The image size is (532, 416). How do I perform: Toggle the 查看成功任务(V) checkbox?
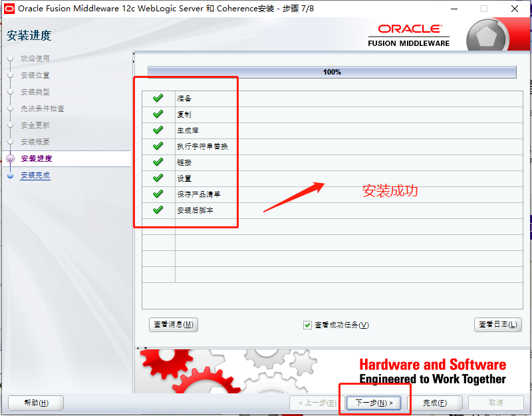point(307,325)
